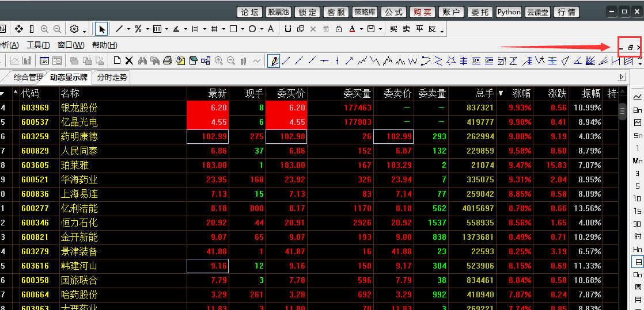Switch to the 动态显示牌 tab

(68, 77)
